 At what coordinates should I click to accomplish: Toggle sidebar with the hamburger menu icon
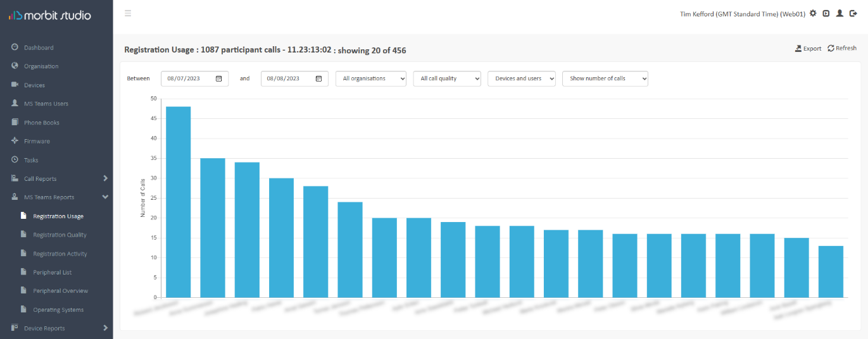pyautogui.click(x=128, y=13)
